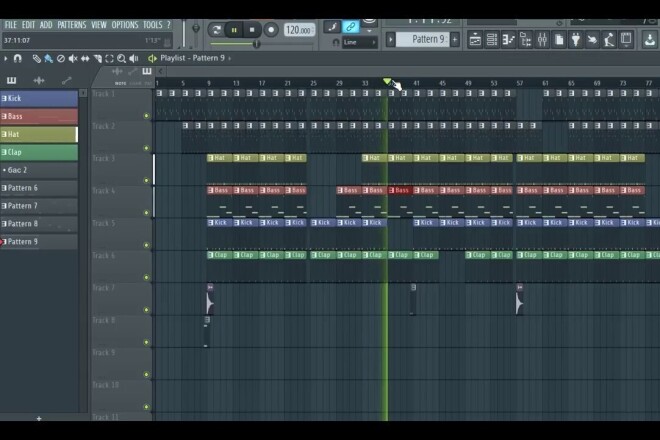Expand the Pattern 9 selector arrow
This screenshot has width=660, height=440.
tap(391, 40)
